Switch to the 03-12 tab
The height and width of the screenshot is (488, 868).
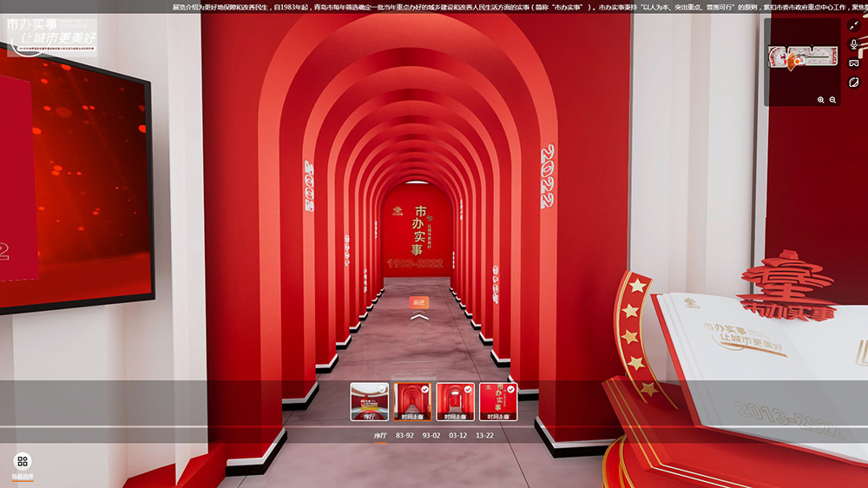pyautogui.click(x=457, y=435)
